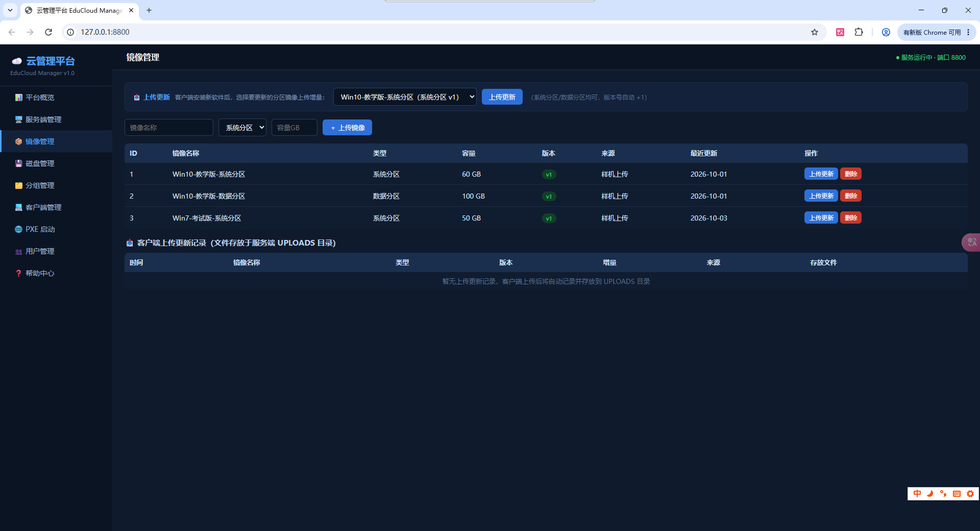The height and width of the screenshot is (531, 980).
Task: Delete the Win10-教学版-数据分区 image
Action: pyautogui.click(x=851, y=196)
